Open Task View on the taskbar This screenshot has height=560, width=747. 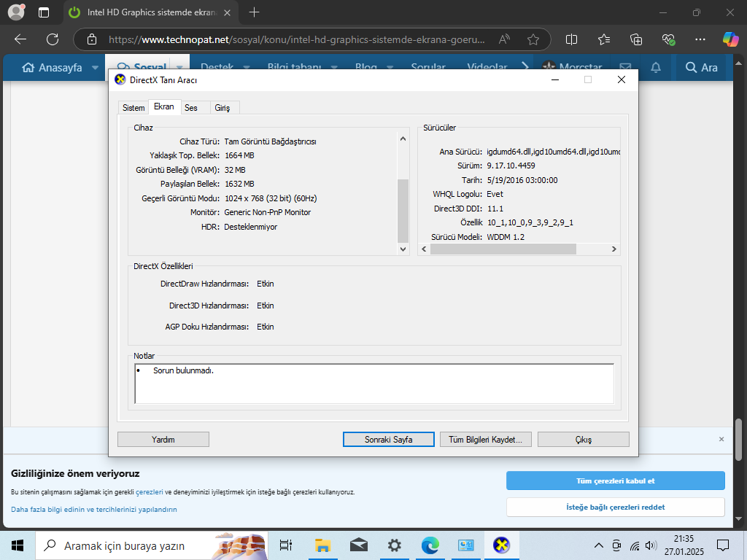[286, 545]
